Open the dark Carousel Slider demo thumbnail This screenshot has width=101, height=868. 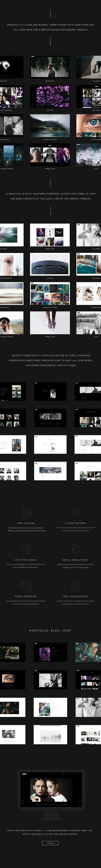point(50,155)
